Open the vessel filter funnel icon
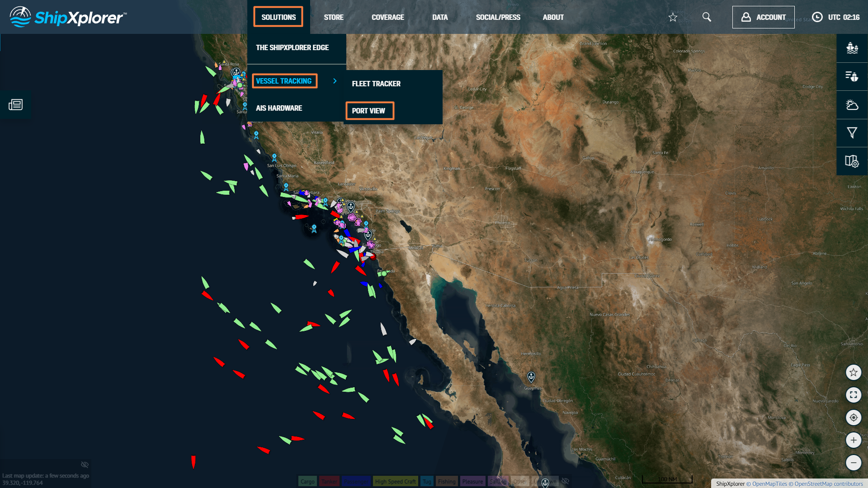 pos(852,133)
